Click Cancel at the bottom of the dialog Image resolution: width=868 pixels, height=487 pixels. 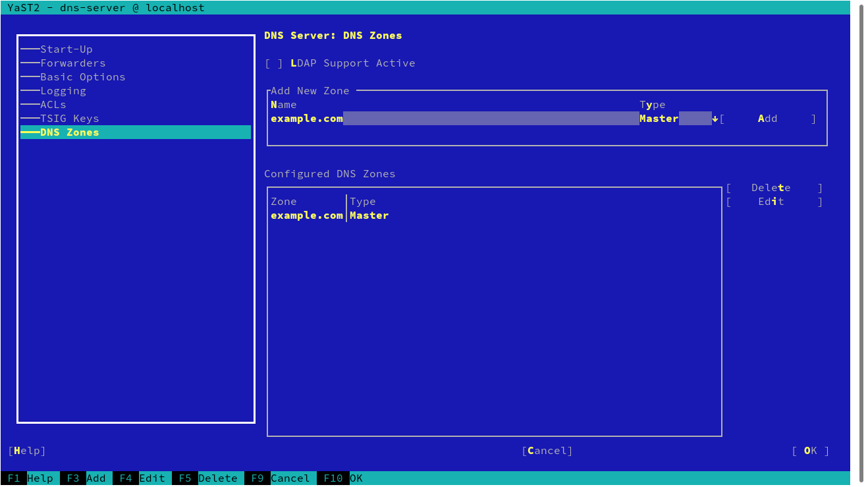tap(547, 451)
